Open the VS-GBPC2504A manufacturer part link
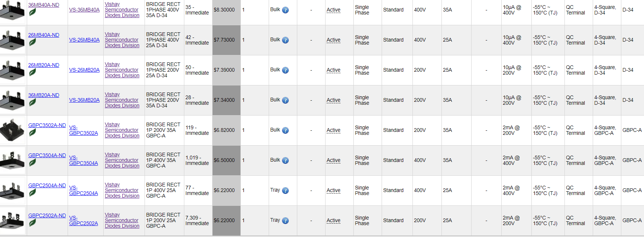Viewport: 644px width, 237px height. pos(84,191)
